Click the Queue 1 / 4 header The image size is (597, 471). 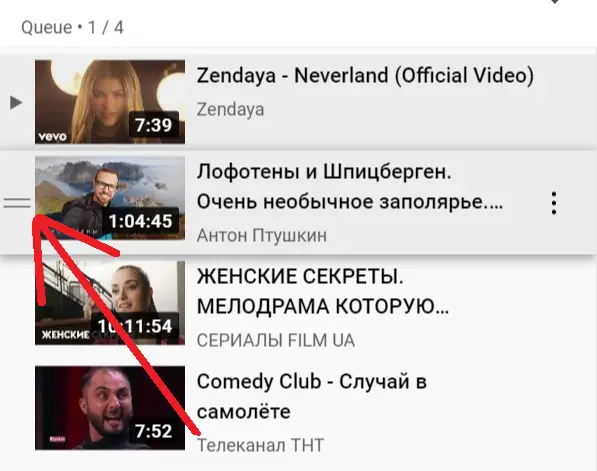pyautogui.click(x=72, y=27)
